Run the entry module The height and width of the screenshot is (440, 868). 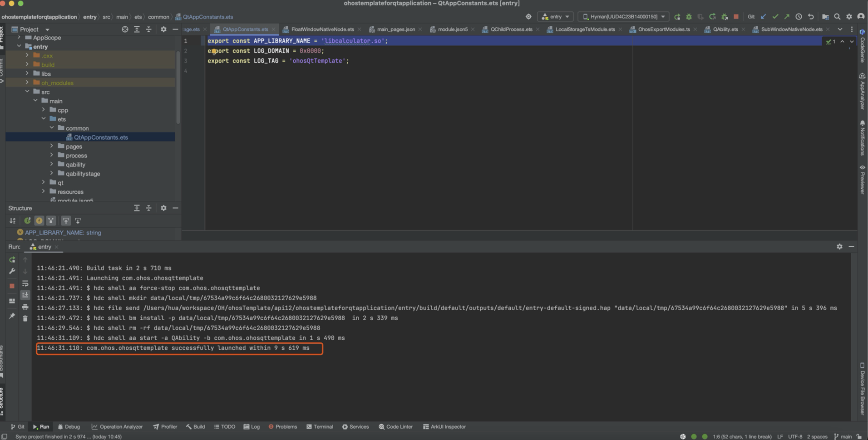[x=678, y=16]
